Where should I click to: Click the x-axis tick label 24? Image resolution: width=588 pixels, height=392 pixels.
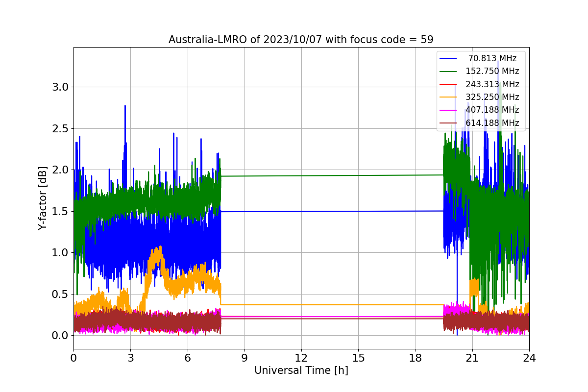click(x=529, y=358)
